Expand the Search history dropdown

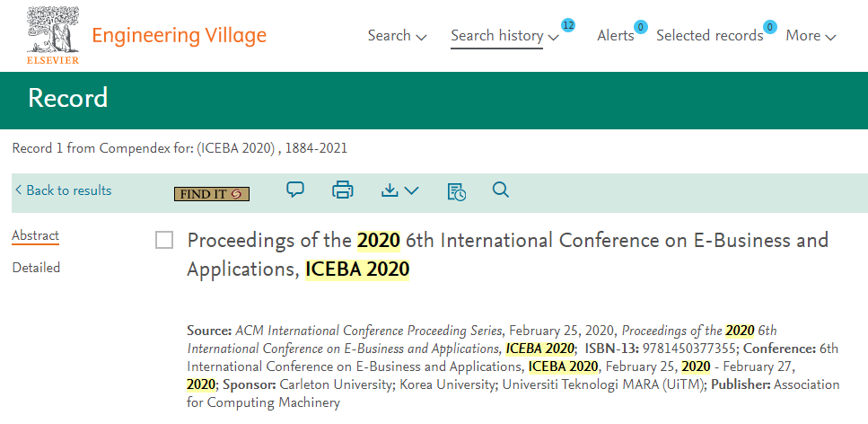[x=504, y=36]
